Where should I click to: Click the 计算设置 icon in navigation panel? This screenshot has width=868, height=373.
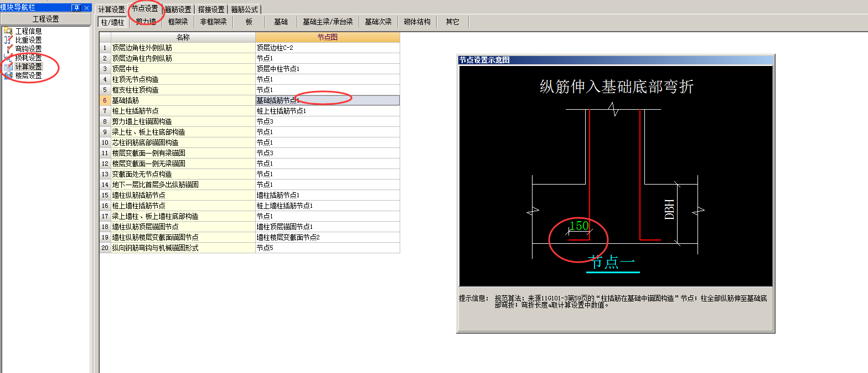tap(8, 67)
